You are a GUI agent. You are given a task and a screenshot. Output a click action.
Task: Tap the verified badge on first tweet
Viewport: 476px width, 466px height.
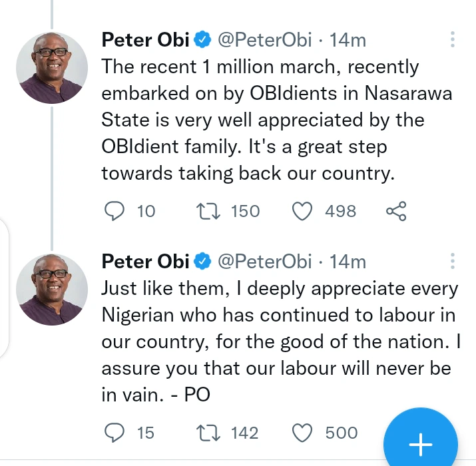click(x=202, y=41)
